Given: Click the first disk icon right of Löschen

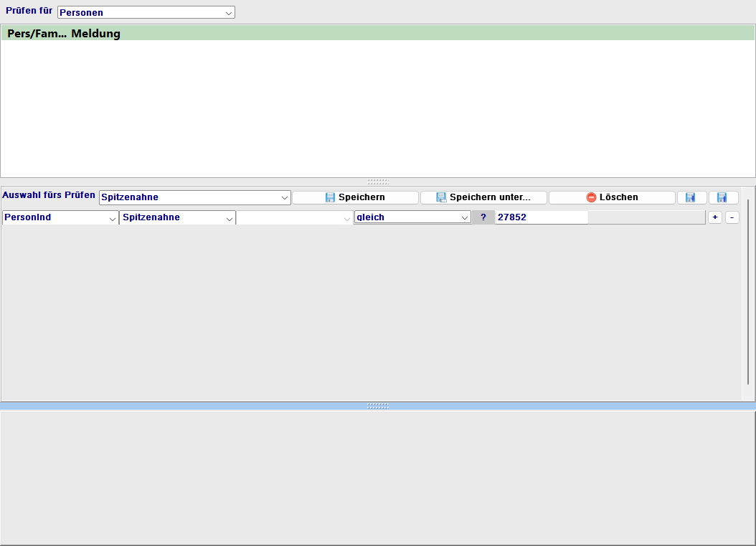Looking at the screenshot, I should click(691, 197).
